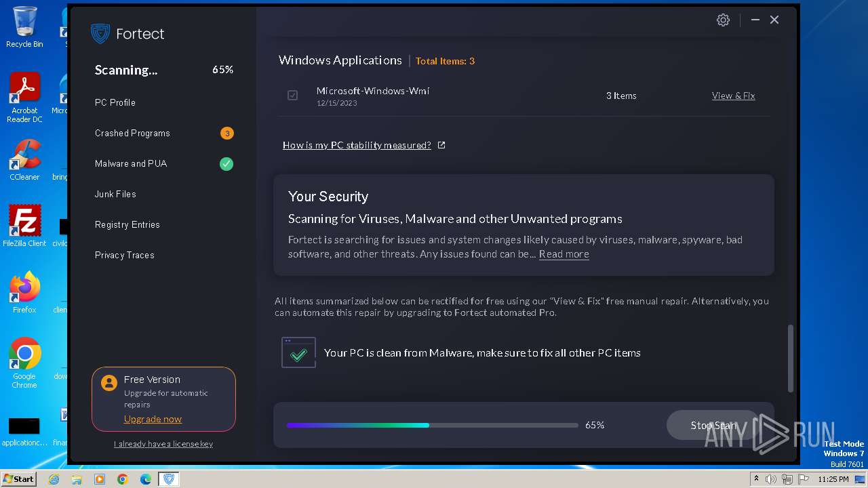Click 'Your PC is clean from Malware' message

(482, 353)
